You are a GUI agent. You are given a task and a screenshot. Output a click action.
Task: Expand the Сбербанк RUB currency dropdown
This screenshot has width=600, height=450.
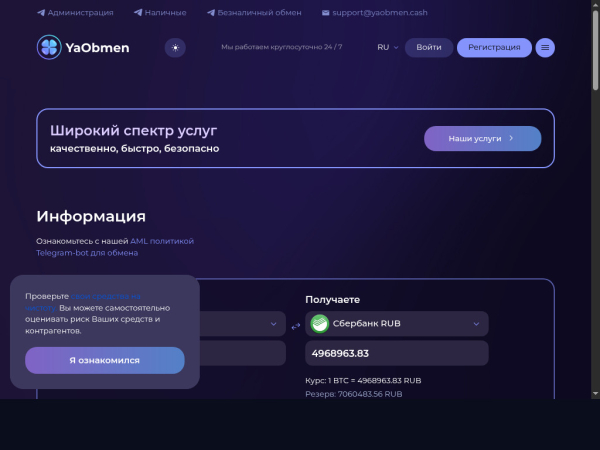coord(397,324)
